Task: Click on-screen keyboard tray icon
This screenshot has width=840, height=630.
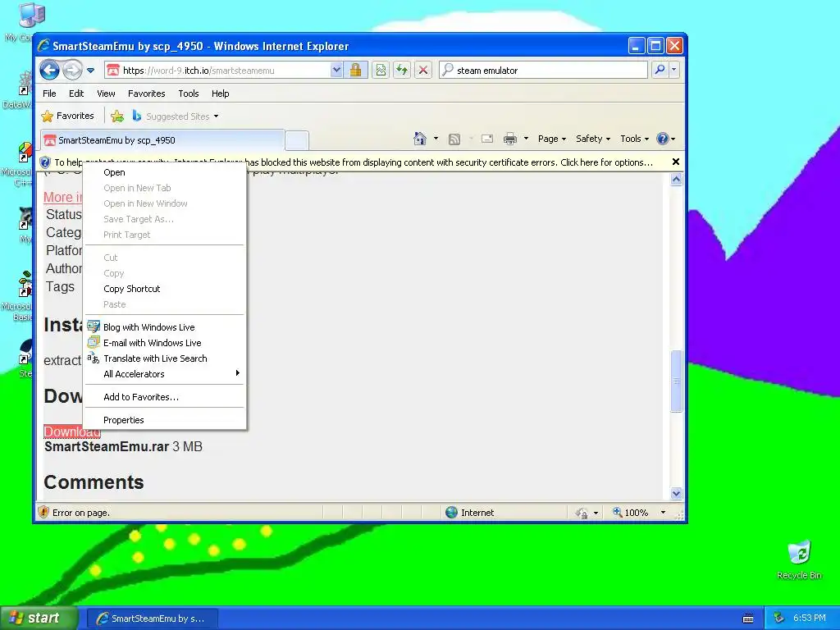Action: 748,619
